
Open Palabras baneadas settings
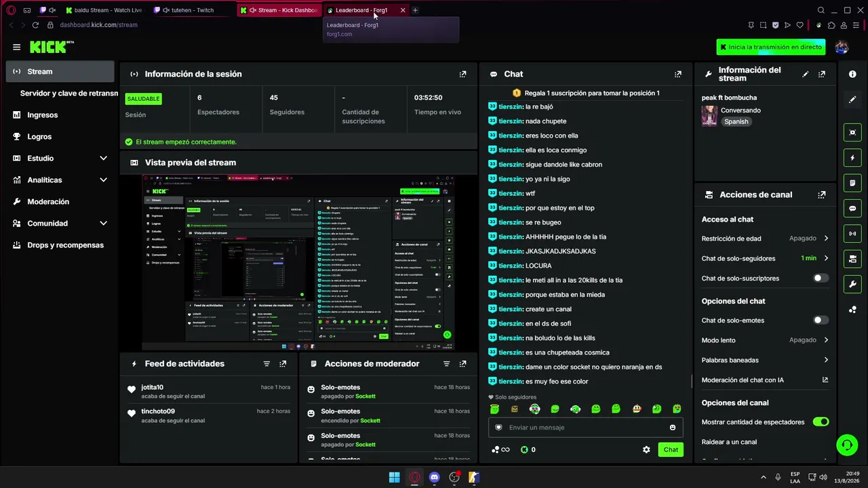coord(765,360)
